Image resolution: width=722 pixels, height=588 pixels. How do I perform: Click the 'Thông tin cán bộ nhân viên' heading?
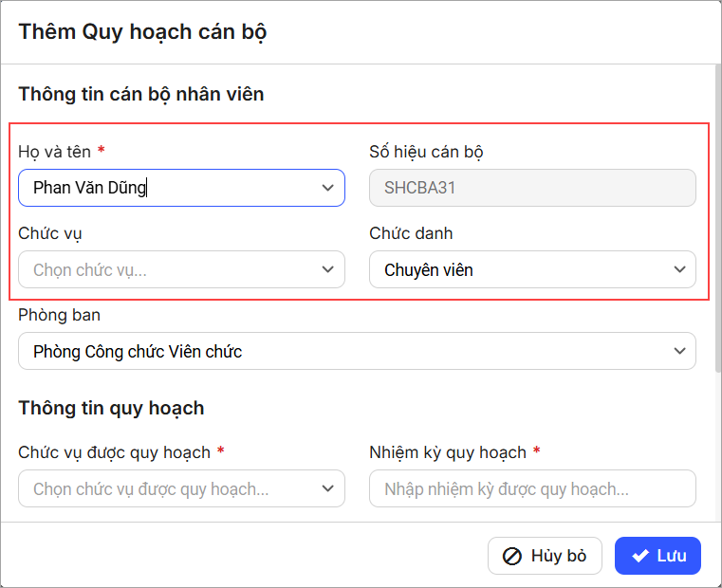coord(140,94)
